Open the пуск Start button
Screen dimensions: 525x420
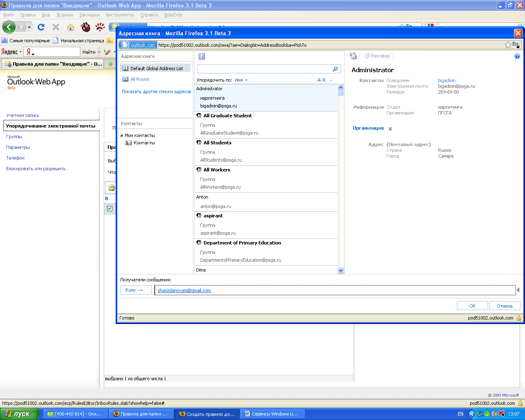(x=19, y=414)
